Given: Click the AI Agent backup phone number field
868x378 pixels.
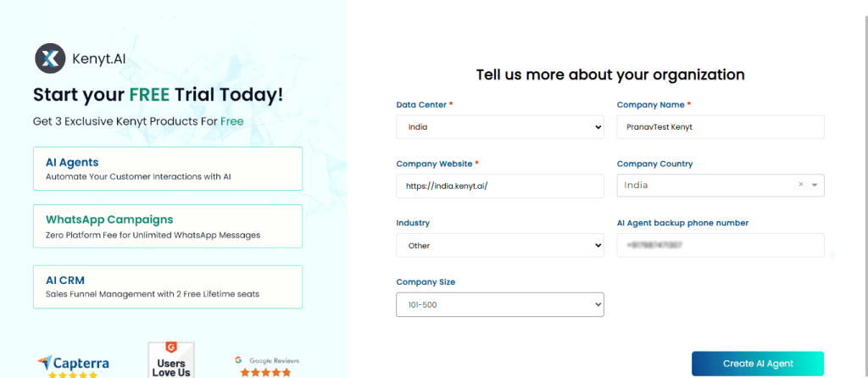Looking at the screenshot, I should point(721,245).
